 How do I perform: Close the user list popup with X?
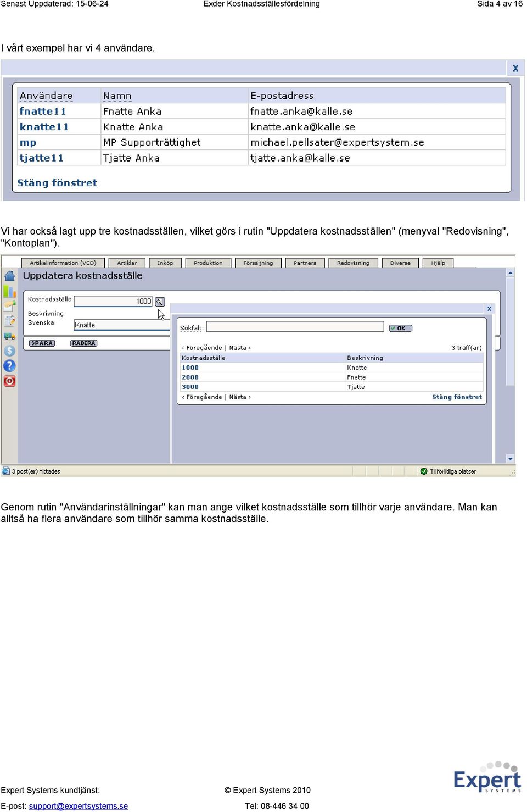515,68
